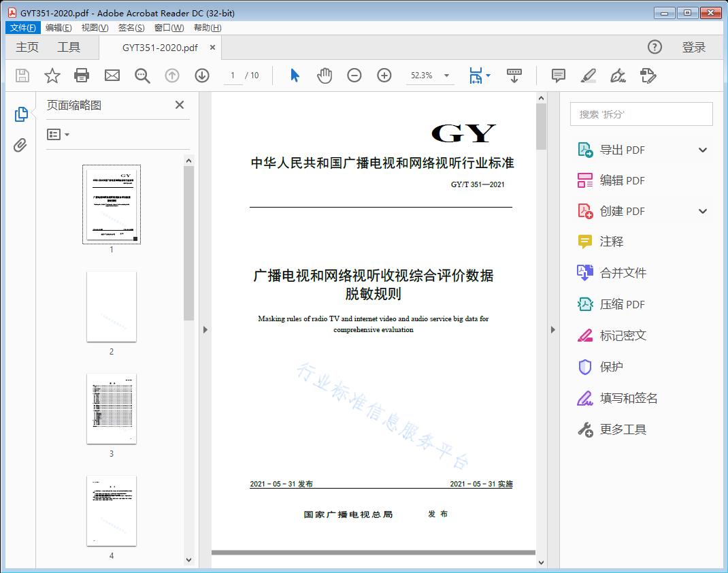Print the document using the printer icon

(x=82, y=76)
